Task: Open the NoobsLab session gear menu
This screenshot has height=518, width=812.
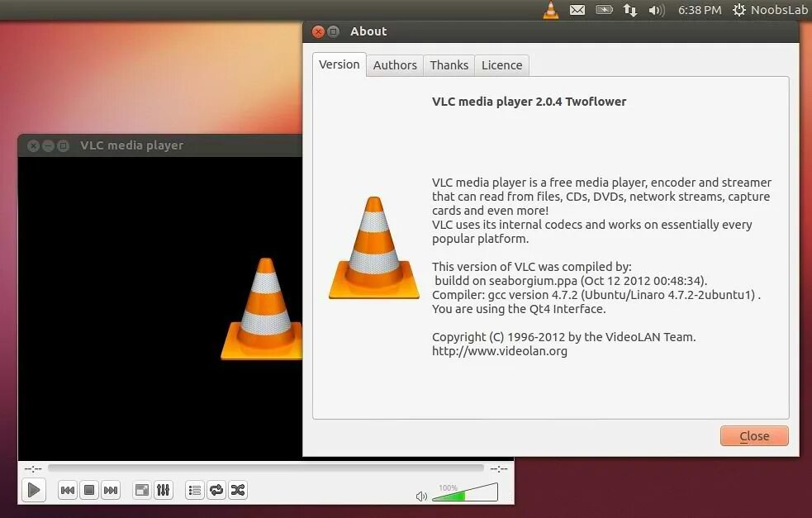Action: tap(771, 10)
